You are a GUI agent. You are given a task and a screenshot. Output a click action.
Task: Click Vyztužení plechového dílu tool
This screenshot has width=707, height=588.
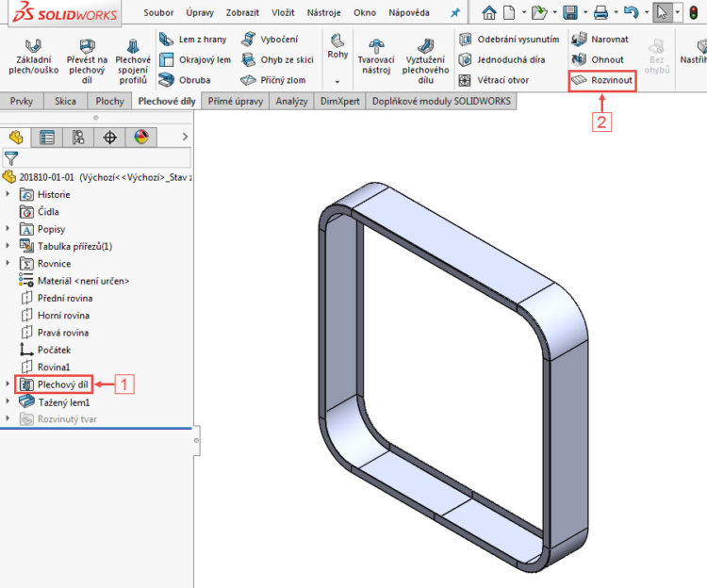click(426, 62)
